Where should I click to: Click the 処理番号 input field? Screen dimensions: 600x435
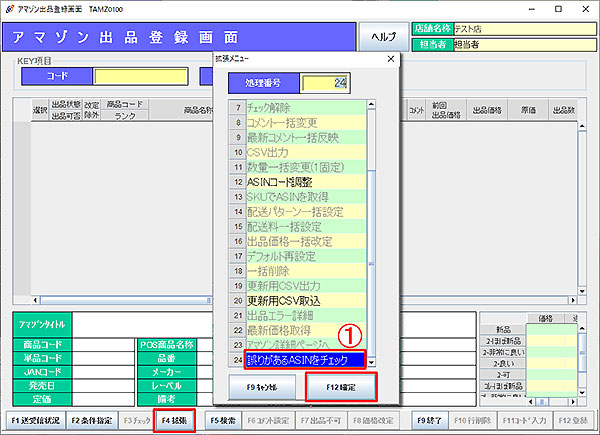point(325,84)
